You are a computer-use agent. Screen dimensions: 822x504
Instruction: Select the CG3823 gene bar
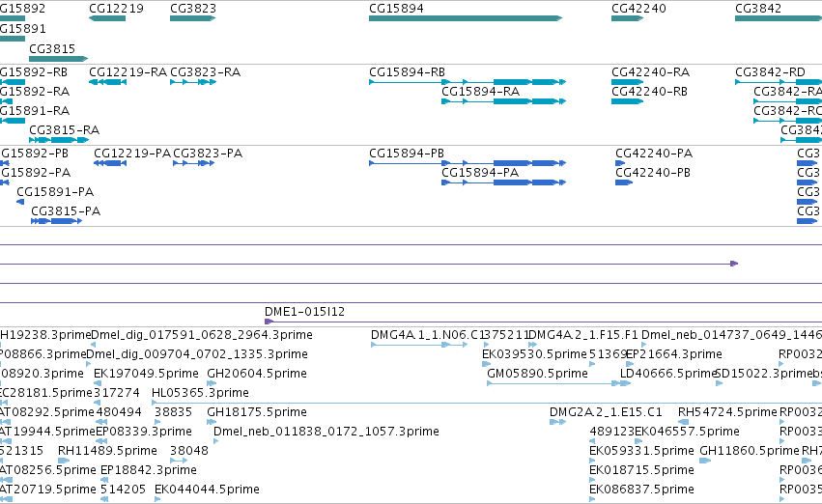(192, 18)
